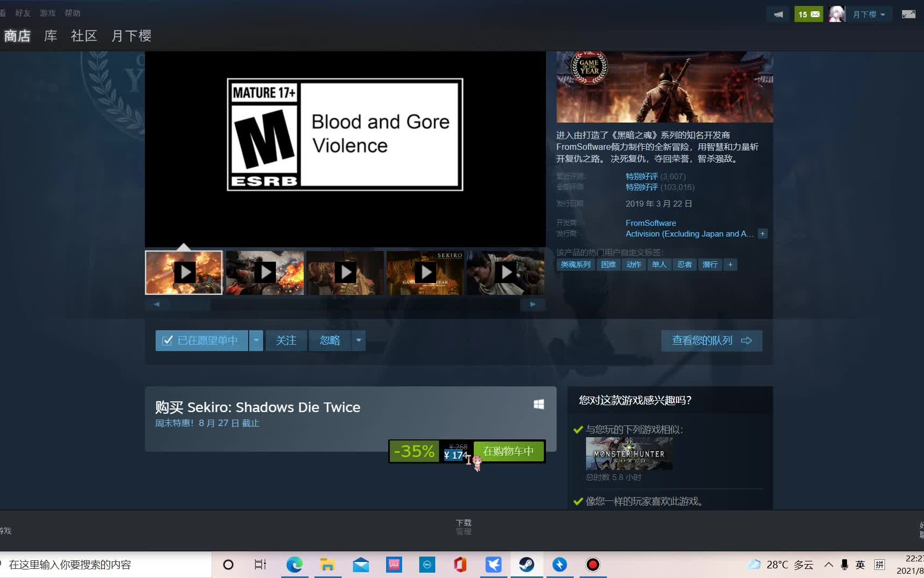924x578 pixels.
Task: Expand the wishlist dropdown arrow
Action: point(256,340)
